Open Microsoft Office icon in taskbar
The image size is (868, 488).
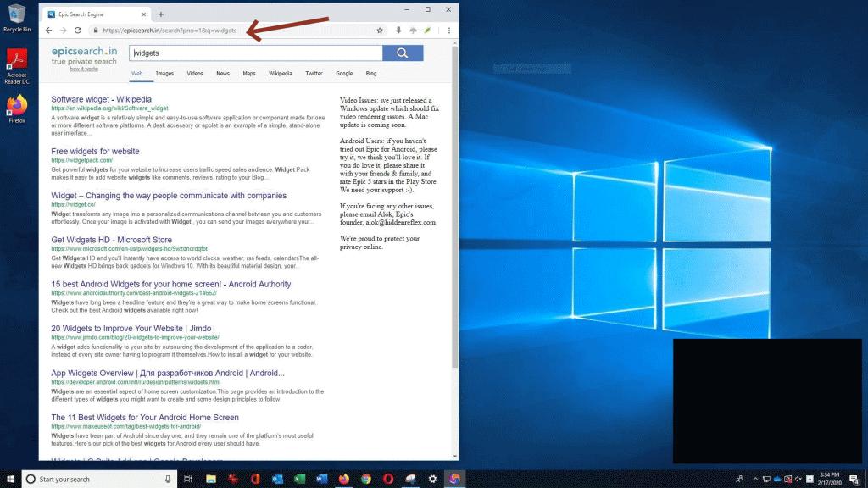(255, 480)
